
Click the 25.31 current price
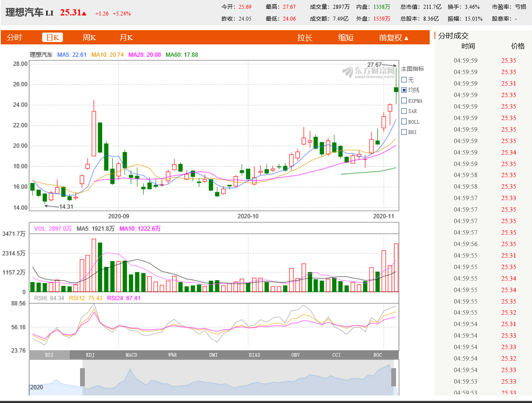pyautogui.click(x=71, y=13)
